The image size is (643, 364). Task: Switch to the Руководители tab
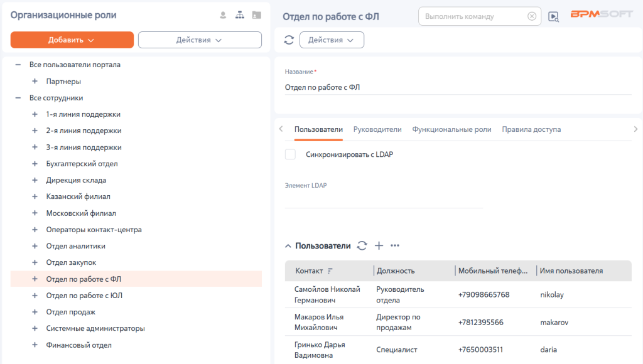pyautogui.click(x=377, y=129)
